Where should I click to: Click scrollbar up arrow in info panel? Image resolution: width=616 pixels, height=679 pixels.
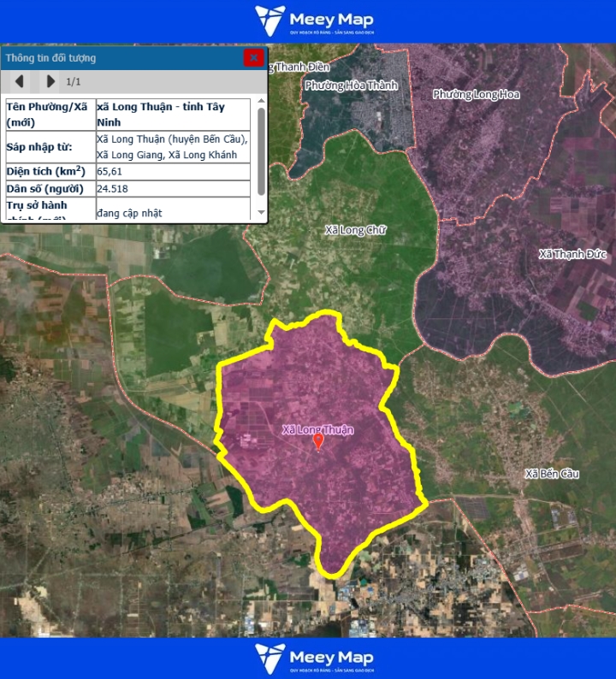click(261, 102)
